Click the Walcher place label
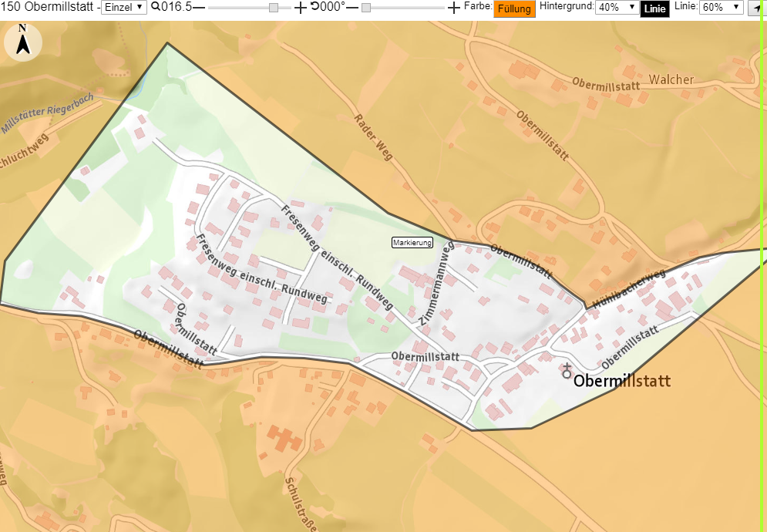Image resolution: width=767 pixels, height=532 pixels. click(671, 79)
